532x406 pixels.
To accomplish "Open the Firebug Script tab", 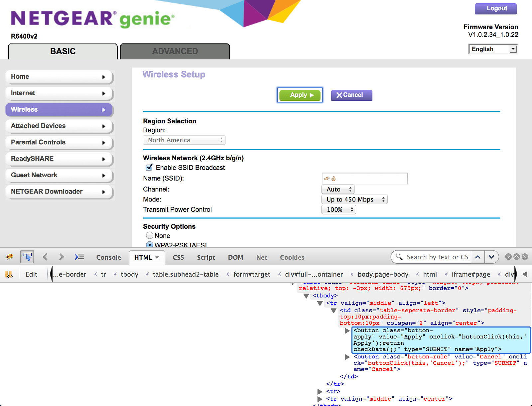I will (206, 257).
